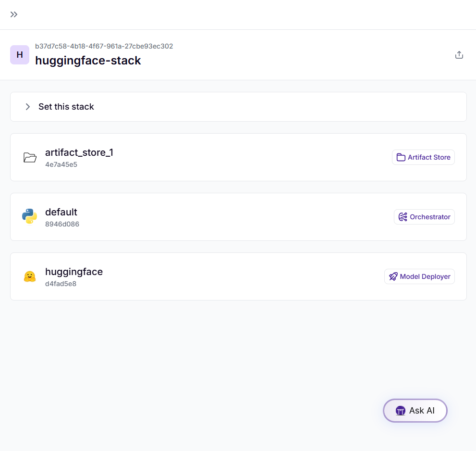Open the default orchestrator component
Image resolution: width=476 pixels, height=451 pixels.
61,212
